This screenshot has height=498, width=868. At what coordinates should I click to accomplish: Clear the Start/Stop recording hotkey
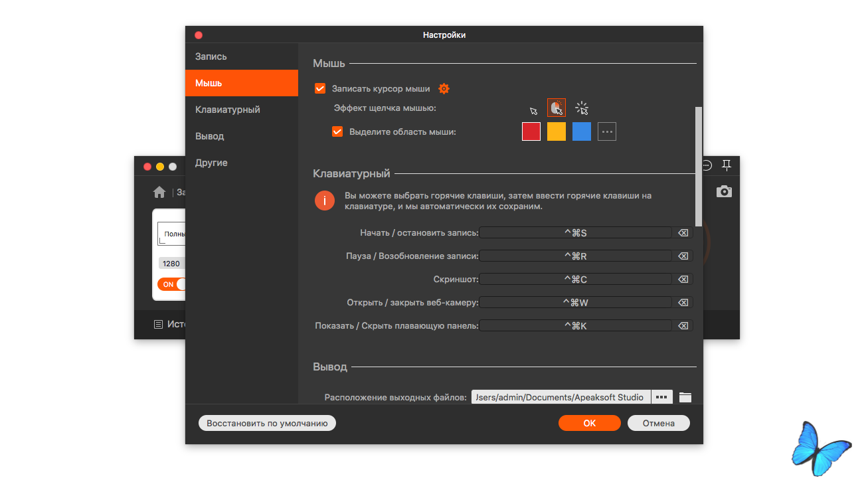coord(683,233)
